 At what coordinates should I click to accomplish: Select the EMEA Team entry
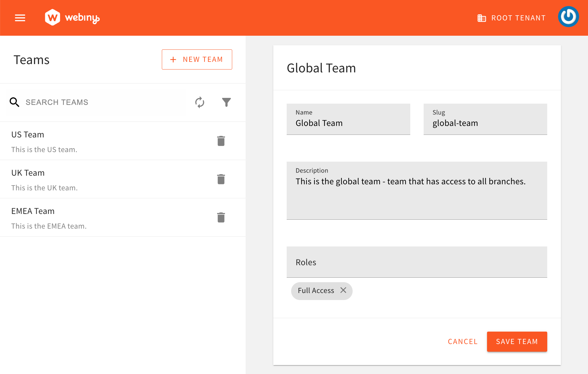(x=96, y=217)
